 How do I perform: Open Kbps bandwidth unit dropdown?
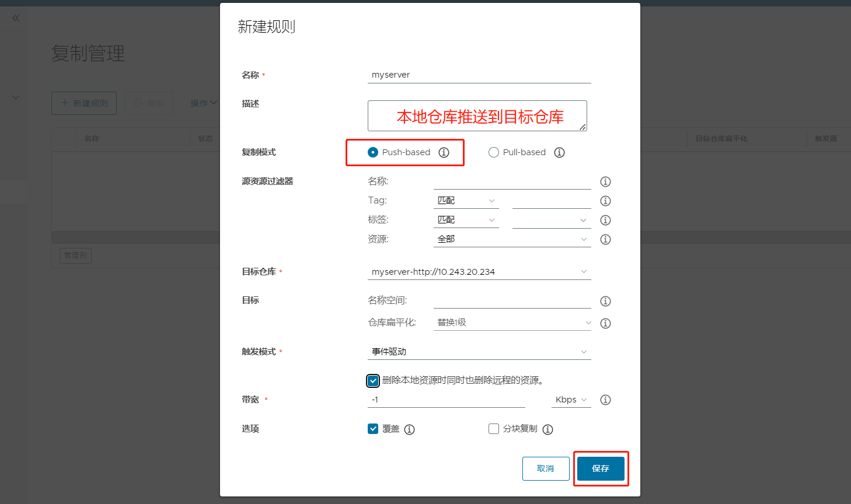pyautogui.click(x=571, y=400)
